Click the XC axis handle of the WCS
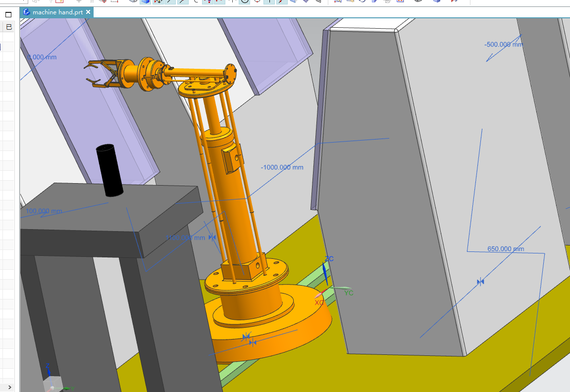The width and height of the screenshot is (570, 392). (x=320, y=294)
